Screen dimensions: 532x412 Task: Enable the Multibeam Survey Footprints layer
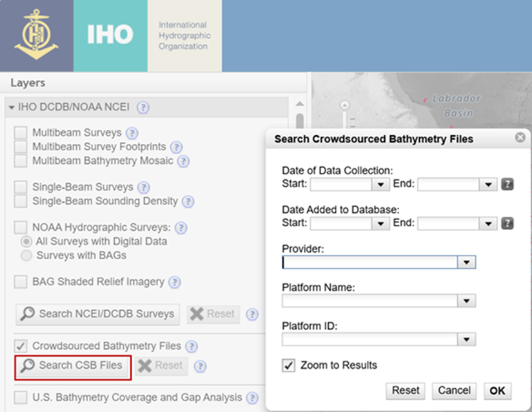coord(21,147)
